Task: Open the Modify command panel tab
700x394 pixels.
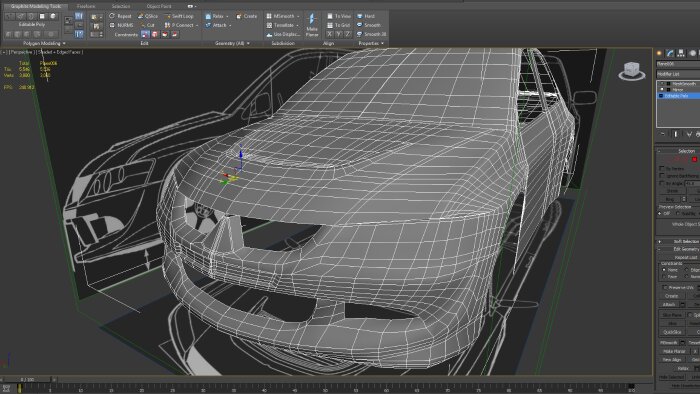Action: (670, 53)
